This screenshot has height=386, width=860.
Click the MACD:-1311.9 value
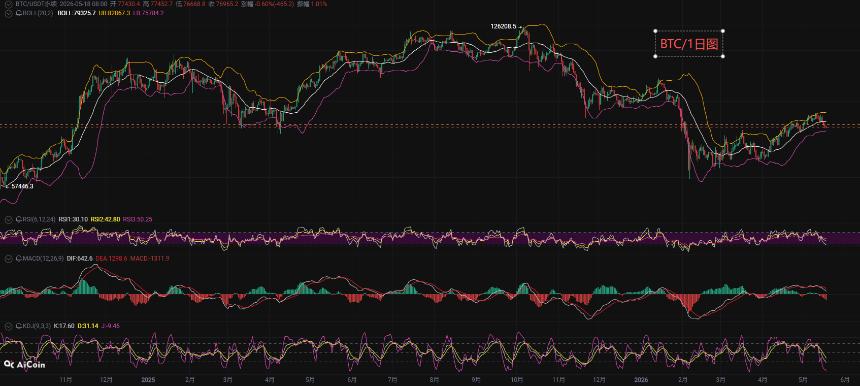[150, 258]
